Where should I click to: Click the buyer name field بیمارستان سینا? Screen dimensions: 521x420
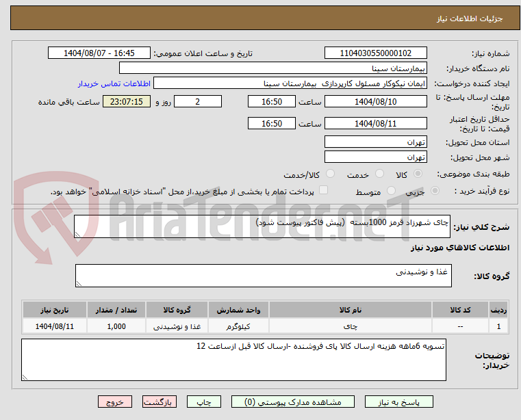[272, 68]
